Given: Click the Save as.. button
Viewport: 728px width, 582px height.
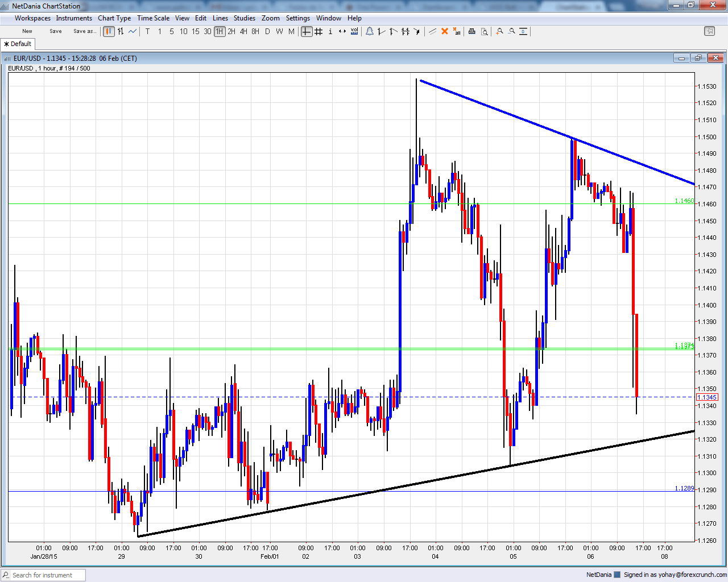Looking at the screenshot, I should (85, 31).
